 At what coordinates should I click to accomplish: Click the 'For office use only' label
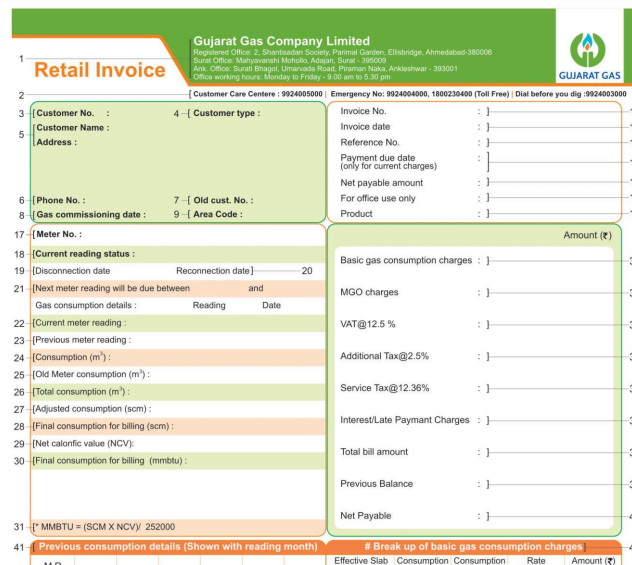click(x=378, y=198)
